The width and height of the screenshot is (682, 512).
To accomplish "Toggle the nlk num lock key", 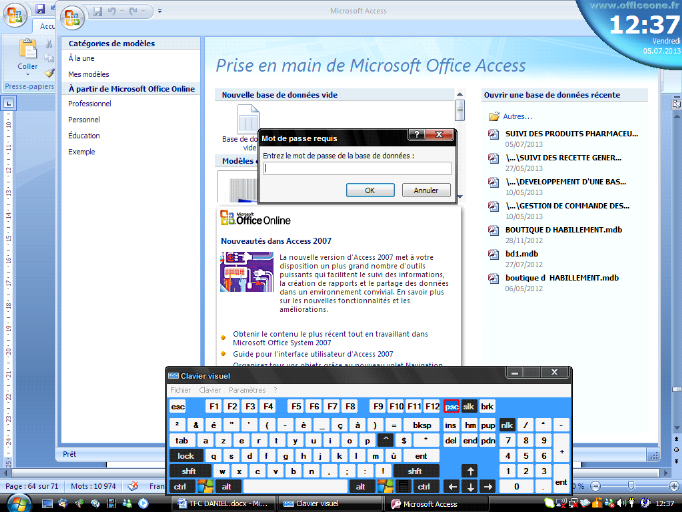I will click(x=507, y=425).
